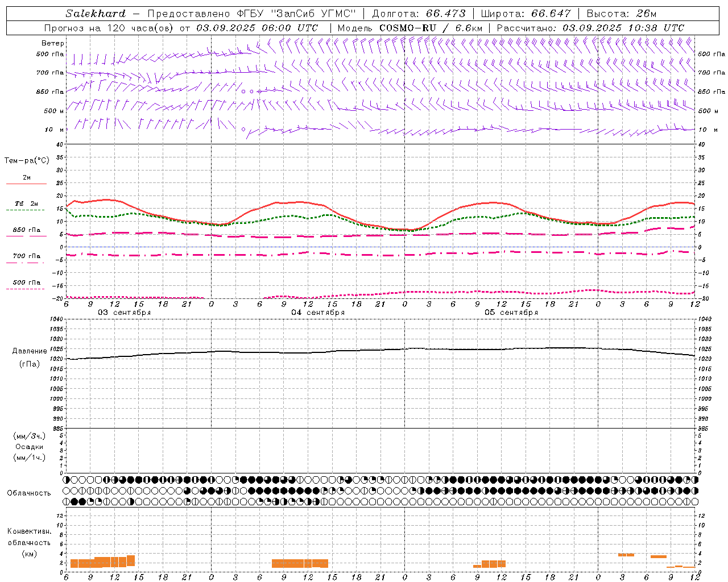
Task: Click the left '10 м' wind level label
Action: point(55,130)
